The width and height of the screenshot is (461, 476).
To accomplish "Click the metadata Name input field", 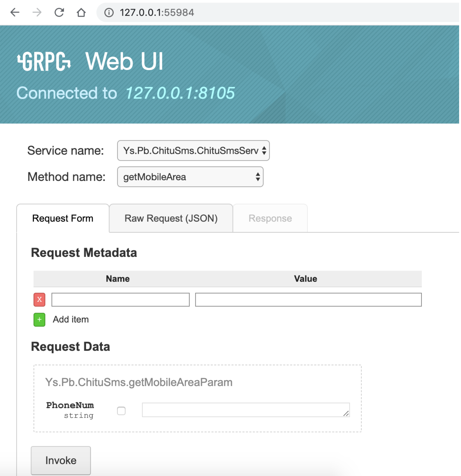I will [x=120, y=300].
